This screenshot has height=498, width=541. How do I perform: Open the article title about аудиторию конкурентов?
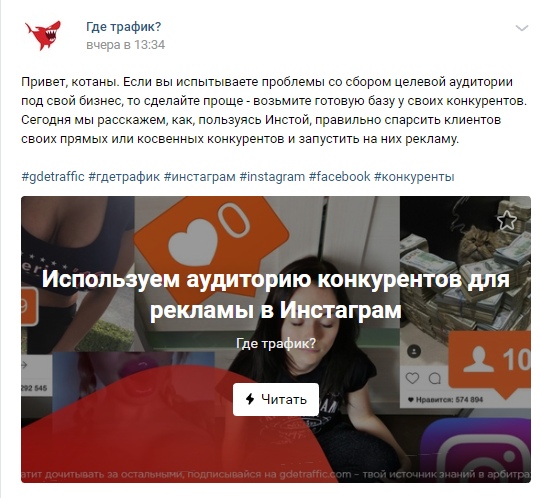coord(276,294)
